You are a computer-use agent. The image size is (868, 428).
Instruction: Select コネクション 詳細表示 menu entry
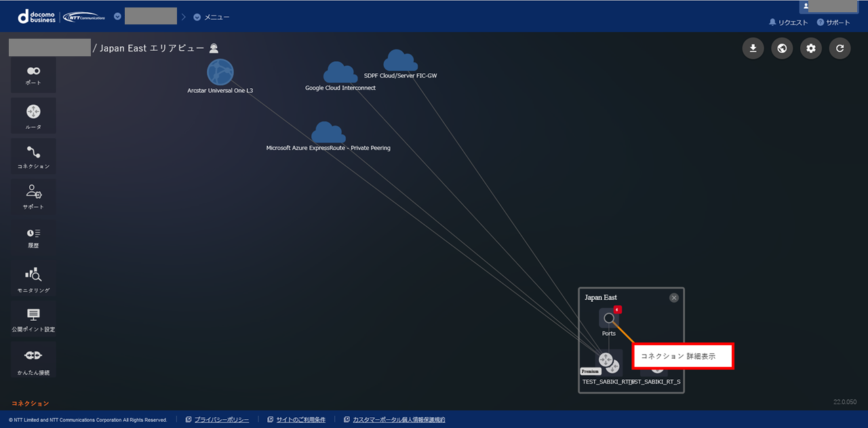(682, 356)
